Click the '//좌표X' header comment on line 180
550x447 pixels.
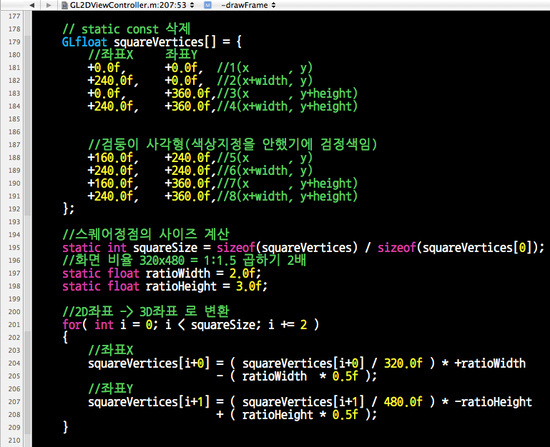[110, 55]
